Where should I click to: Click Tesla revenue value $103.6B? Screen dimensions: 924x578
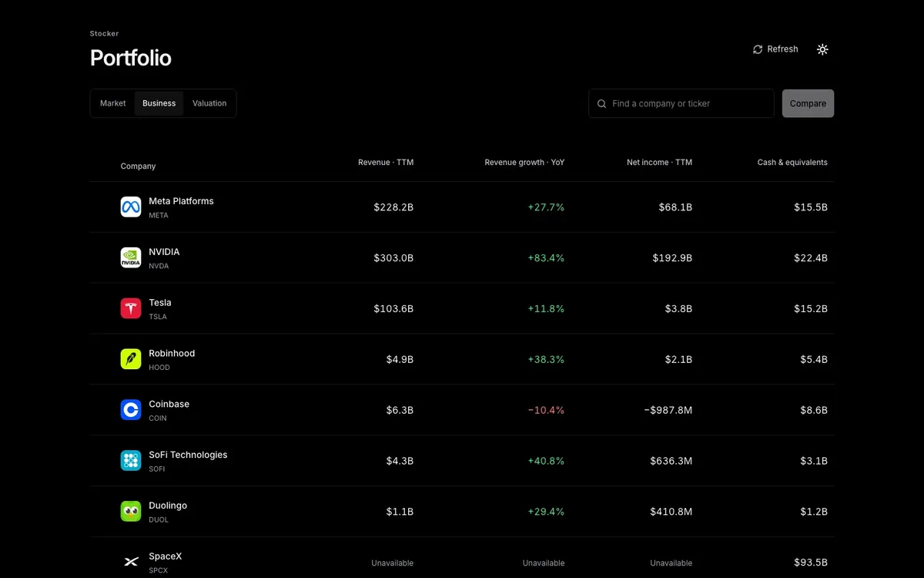pos(393,309)
